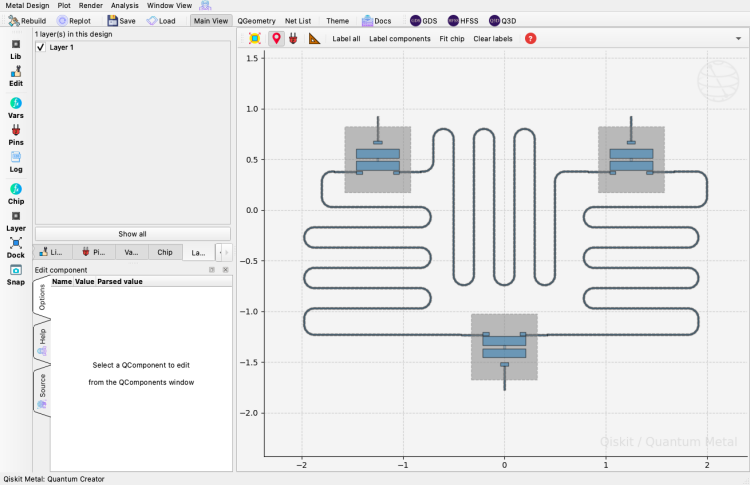Switch to the Net List view
Image resolution: width=750 pixels, height=485 pixels.
(298, 21)
